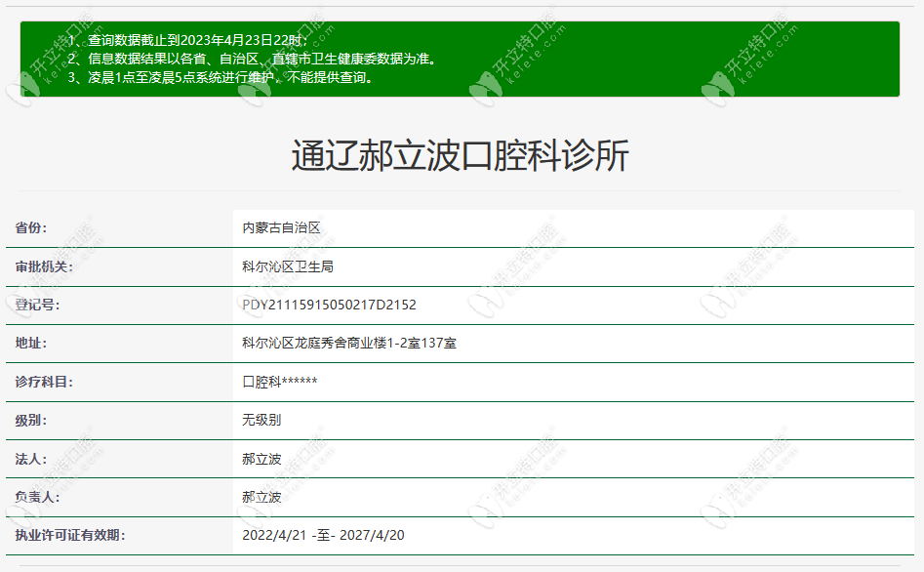Select the 登记号 row label
The height and width of the screenshot is (572, 924).
click(37, 305)
